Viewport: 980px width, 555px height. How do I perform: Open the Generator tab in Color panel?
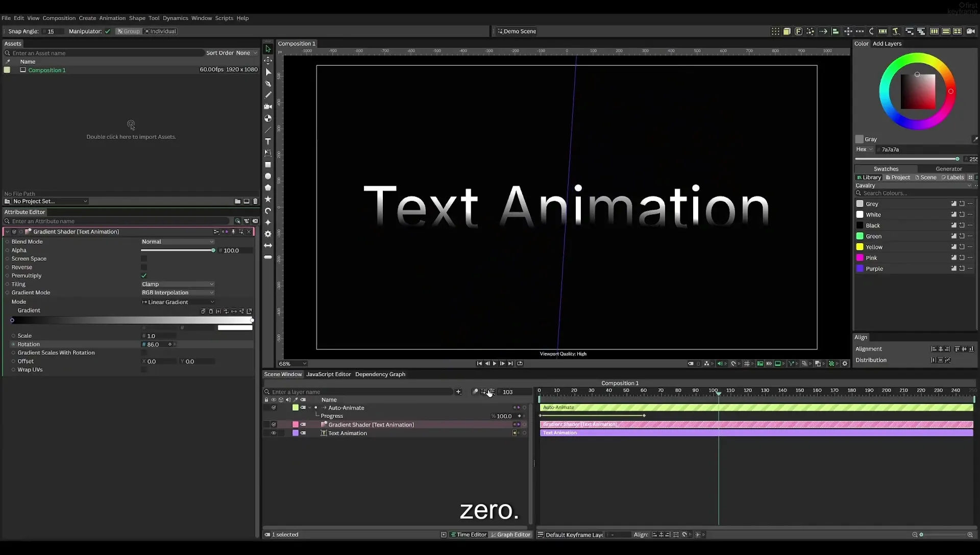(948, 169)
